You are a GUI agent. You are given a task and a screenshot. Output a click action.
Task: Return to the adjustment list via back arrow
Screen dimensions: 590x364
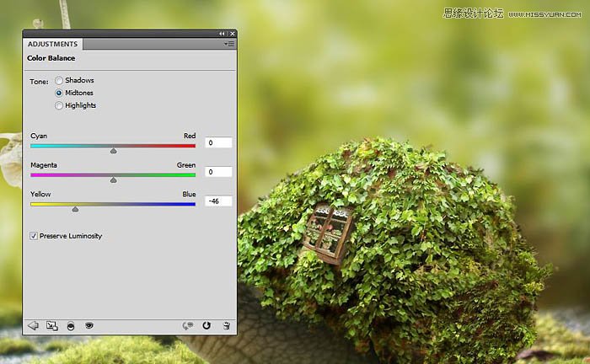point(33,325)
